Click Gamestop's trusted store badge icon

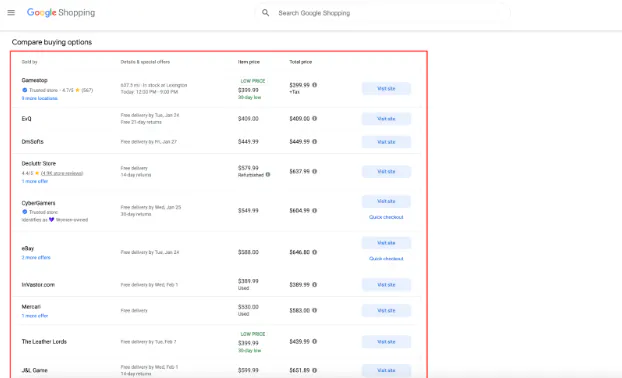pos(25,90)
